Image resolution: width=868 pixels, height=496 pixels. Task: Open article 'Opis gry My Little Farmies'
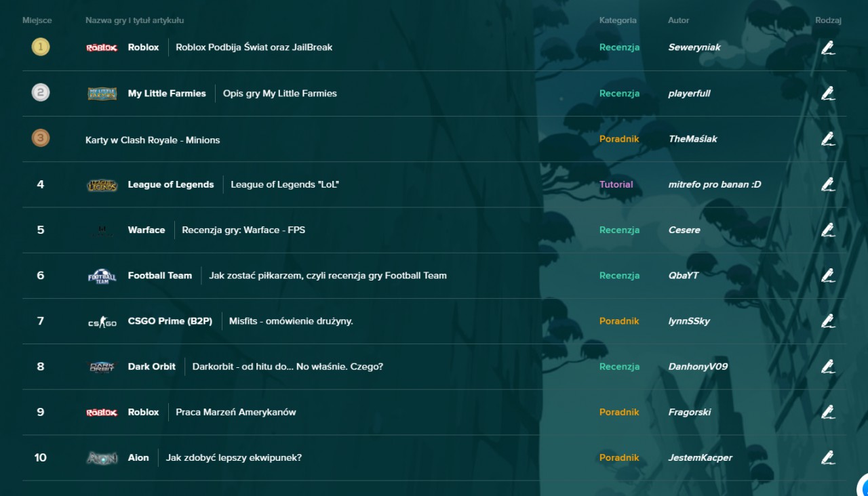(x=280, y=94)
